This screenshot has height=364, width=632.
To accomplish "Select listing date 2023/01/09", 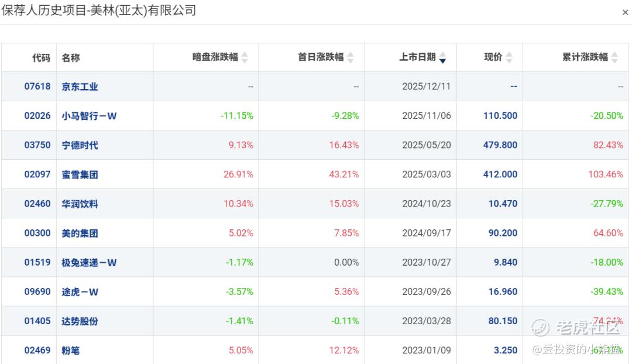I will 427,351.
